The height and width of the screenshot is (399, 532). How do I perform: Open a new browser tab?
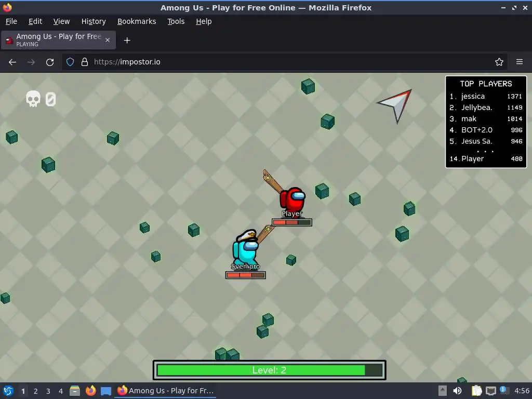click(127, 41)
